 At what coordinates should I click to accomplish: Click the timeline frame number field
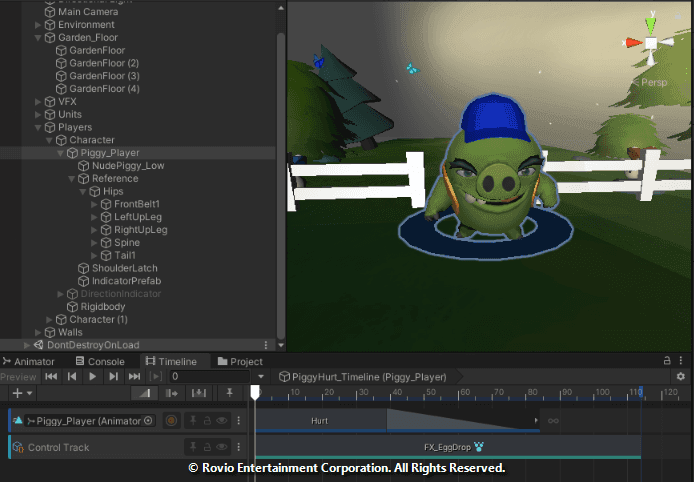[209, 377]
